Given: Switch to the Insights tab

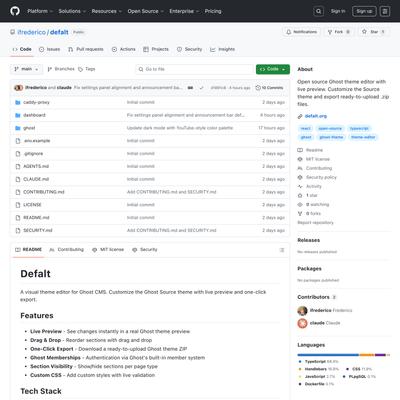Looking at the screenshot, I should (222, 49).
